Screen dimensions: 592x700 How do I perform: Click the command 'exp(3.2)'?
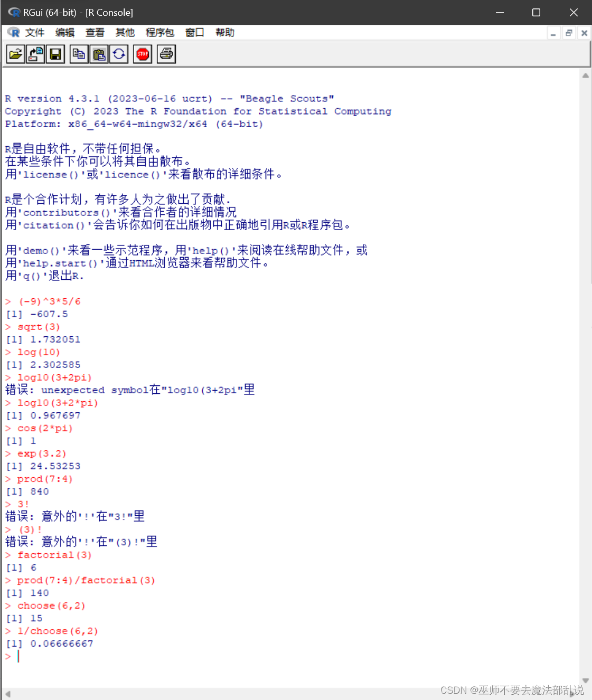point(42,453)
